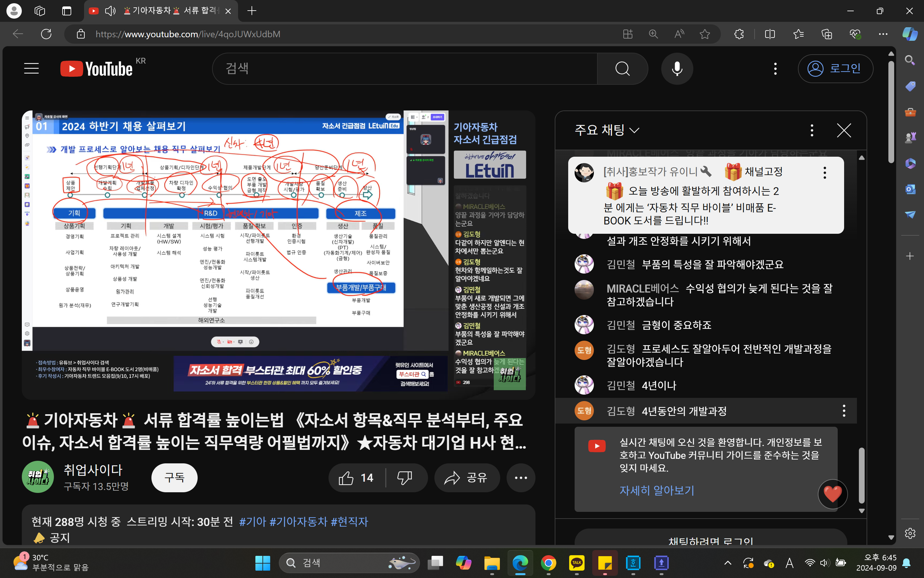Close the live chat panel

[844, 130]
